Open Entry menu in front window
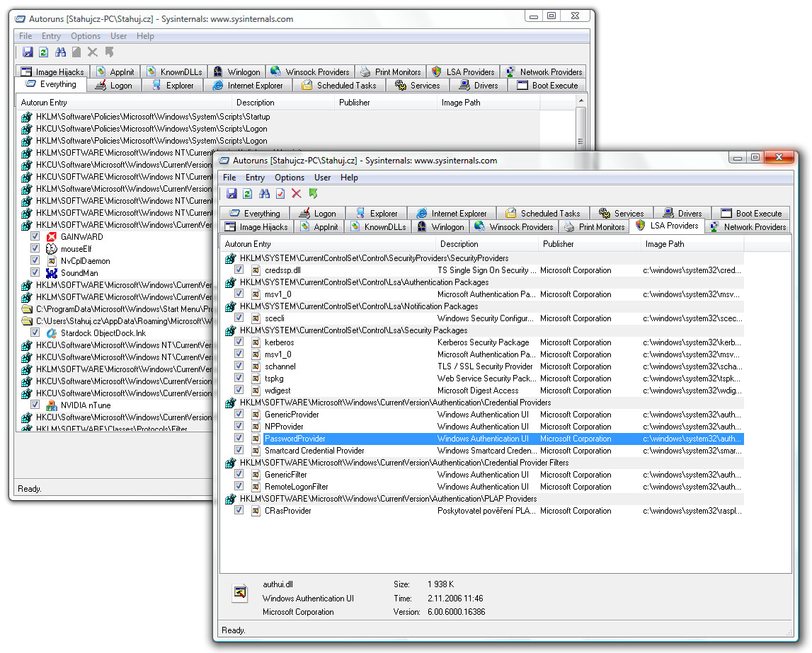812x653 pixels. [255, 178]
